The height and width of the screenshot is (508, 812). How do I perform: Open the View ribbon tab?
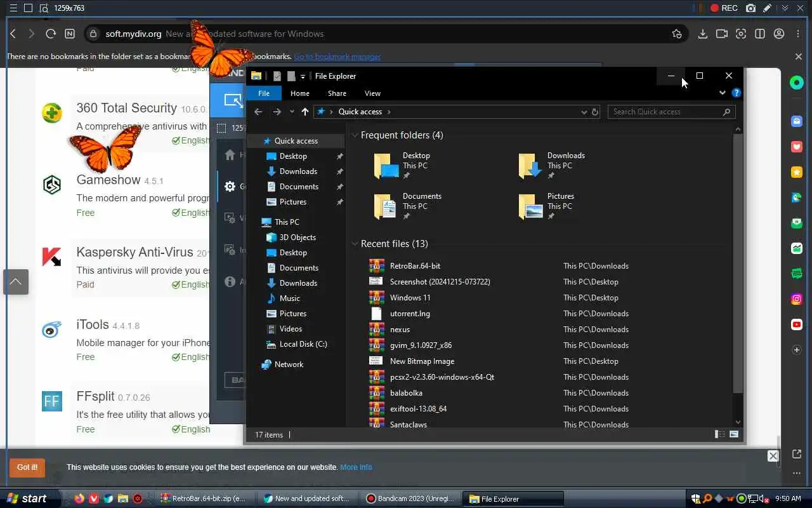(372, 93)
